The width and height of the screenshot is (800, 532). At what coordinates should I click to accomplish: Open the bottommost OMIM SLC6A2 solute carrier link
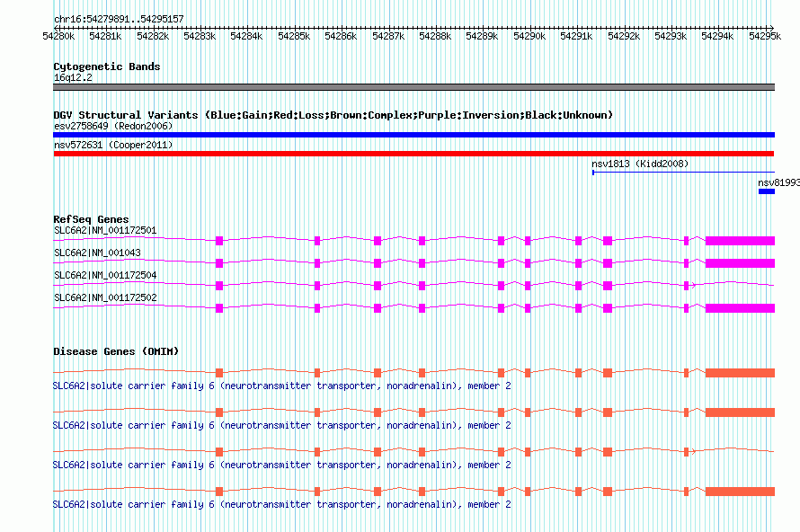(281, 504)
